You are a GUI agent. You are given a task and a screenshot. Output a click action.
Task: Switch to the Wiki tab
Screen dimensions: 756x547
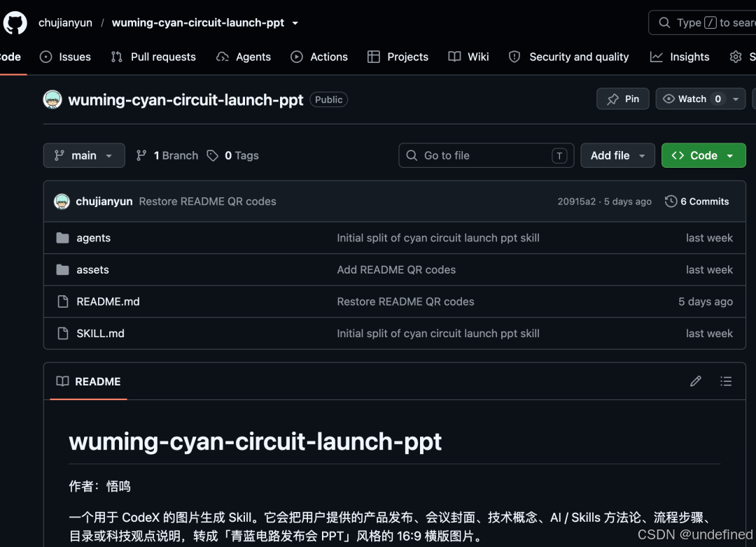click(468, 57)
